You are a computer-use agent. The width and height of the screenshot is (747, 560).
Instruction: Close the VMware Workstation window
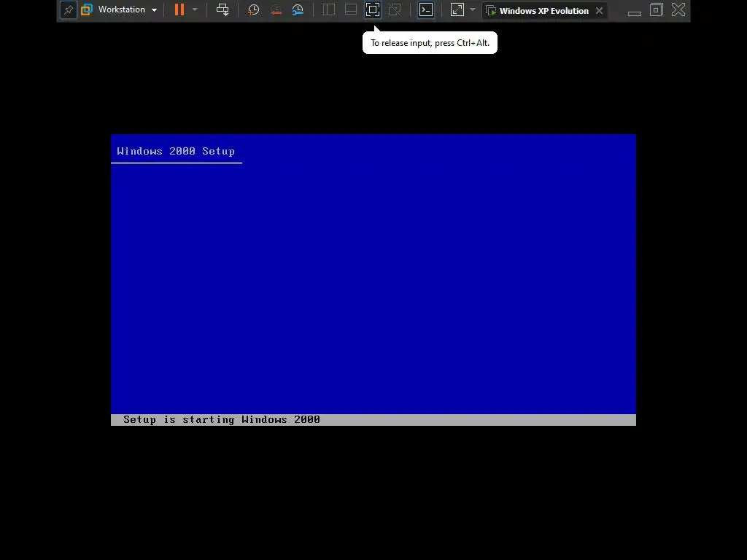[x=678, y=9]
